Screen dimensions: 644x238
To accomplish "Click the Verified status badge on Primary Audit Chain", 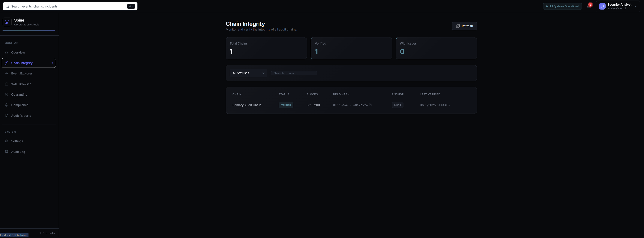I will click(x=286, y=105).
